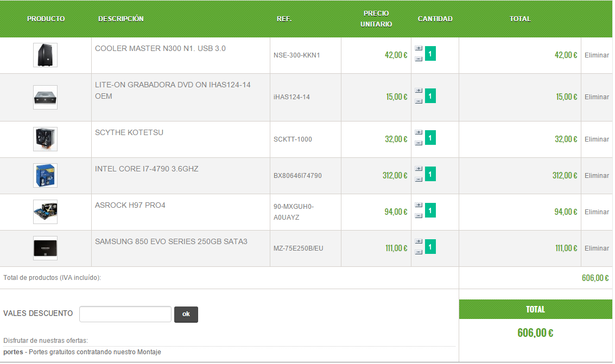
Task: Select reference BX80646I74790
Action: point(297,176)
